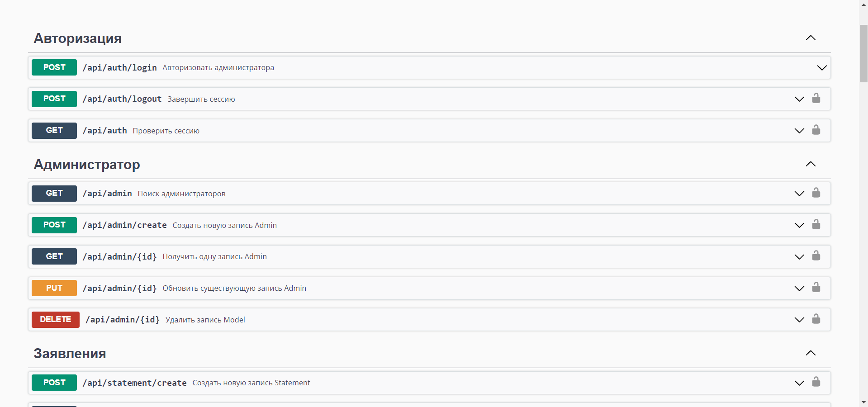Expand GET /api/auth endpoint chevron
This screenshot has height=407, width=868.
799,131
